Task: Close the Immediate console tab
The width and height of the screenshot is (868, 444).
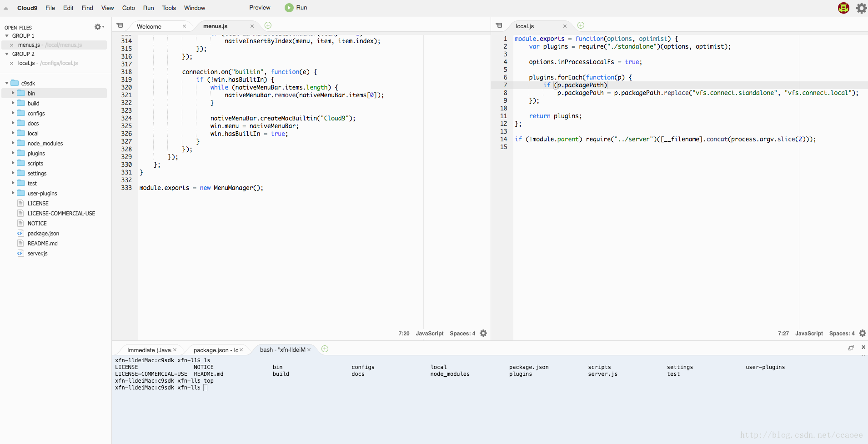Action: point(175,350)
